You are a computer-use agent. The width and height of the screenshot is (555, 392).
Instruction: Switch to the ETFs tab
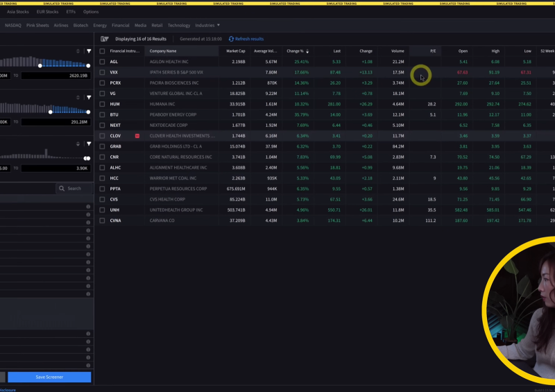[x=71, y=12]
